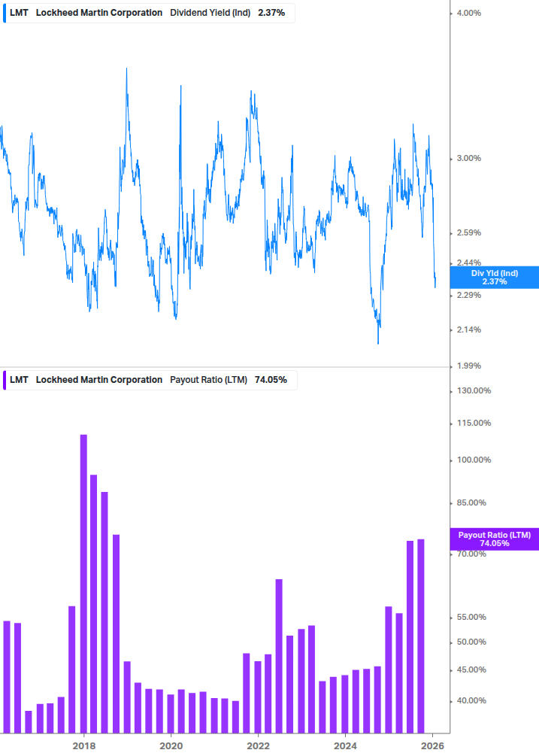This screenshot has height=756, width=539.
Task: Click the last purple bar before 2026
Action: (x=421, y=636)
